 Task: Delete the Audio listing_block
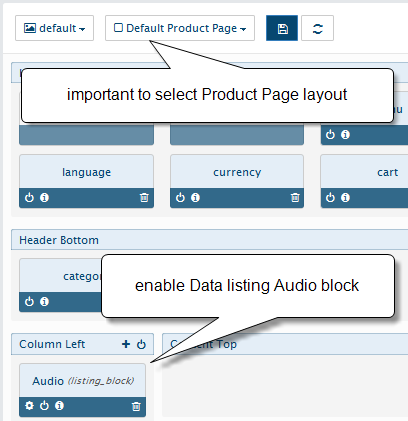tap(136, 406)
